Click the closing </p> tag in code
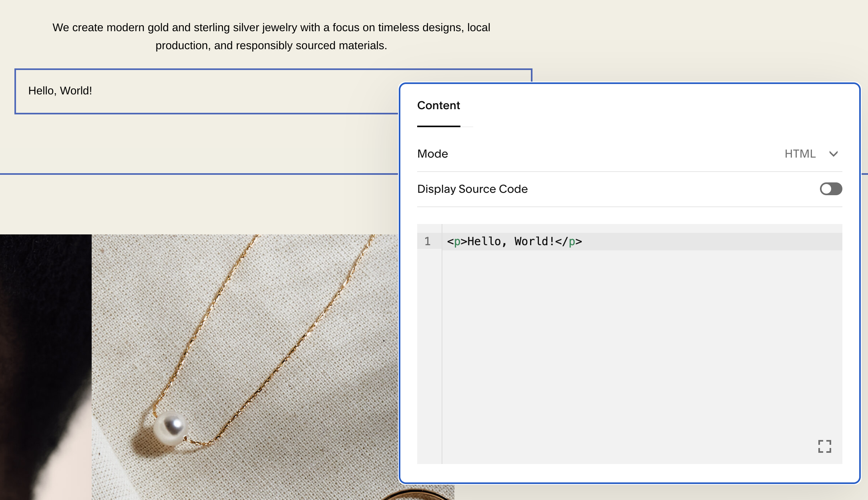This screenshot has height=500, width=868. [x=569, y=242]
